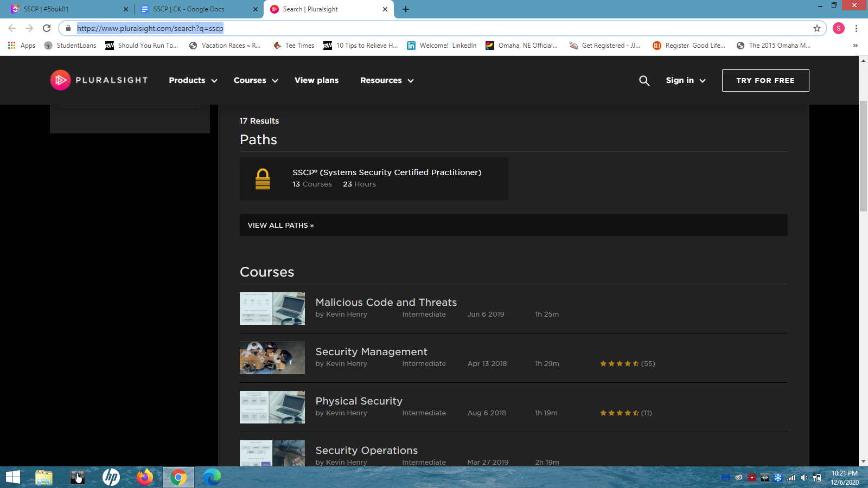Click the browser forward arrow
Screen dimensions: 868x488
pos(29,28)
